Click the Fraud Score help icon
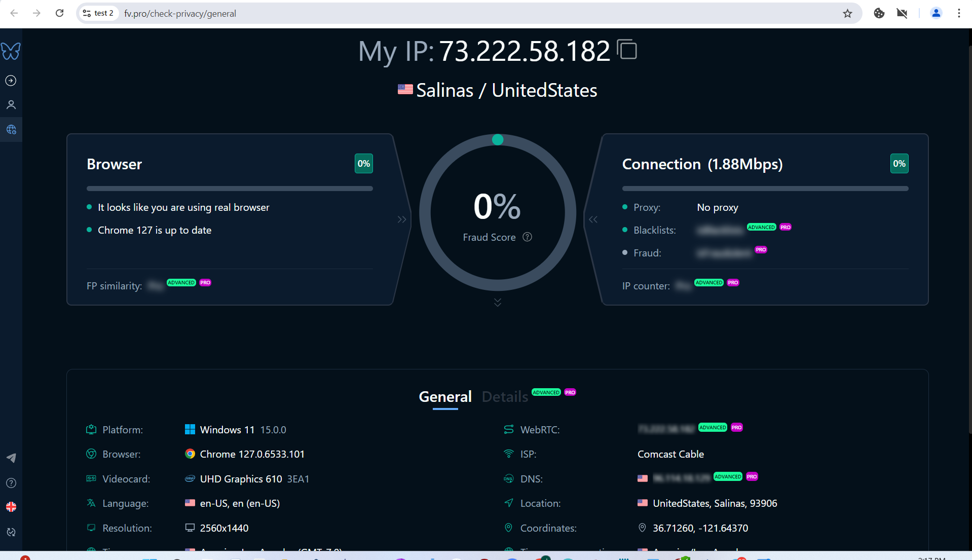The width and height of the screenshot is (972, 560). (x=527, y=237)
